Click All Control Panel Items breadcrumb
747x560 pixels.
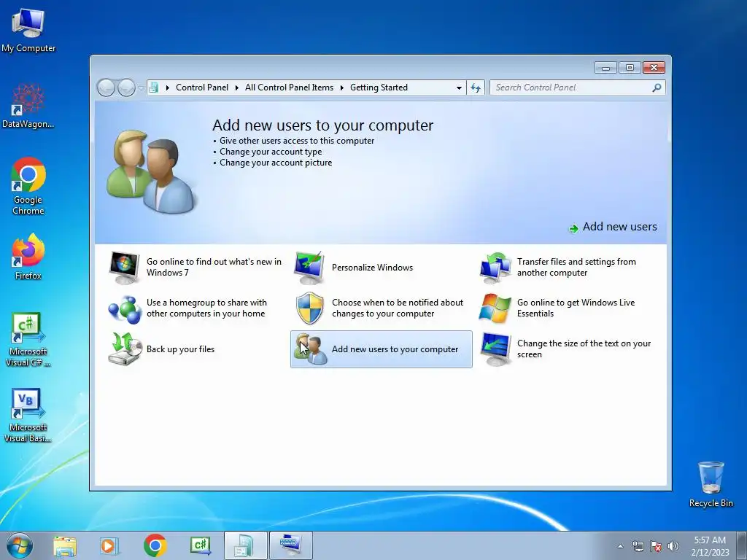point(289,87)
